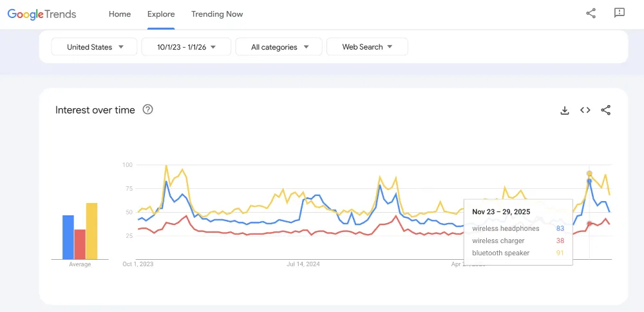The width and height of the screenshot is (644, 312).
Task: Click the embed code icon
Action: click(x=585, y=110)
